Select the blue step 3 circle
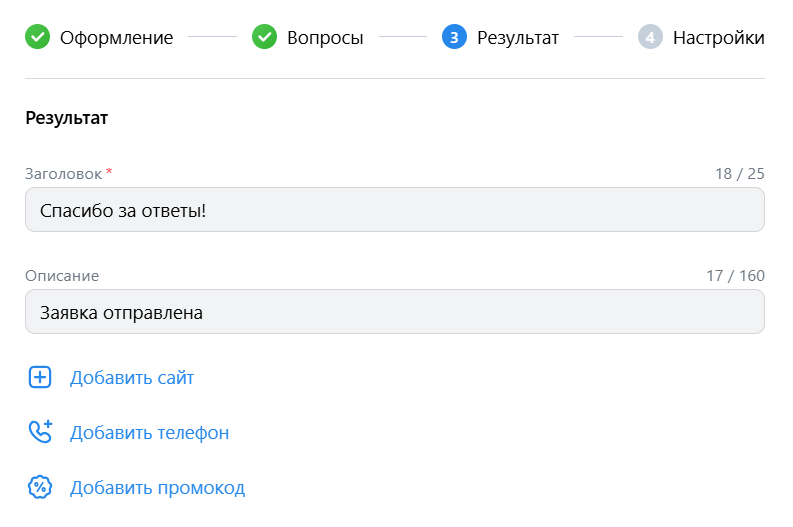 [x=454, y=38]
